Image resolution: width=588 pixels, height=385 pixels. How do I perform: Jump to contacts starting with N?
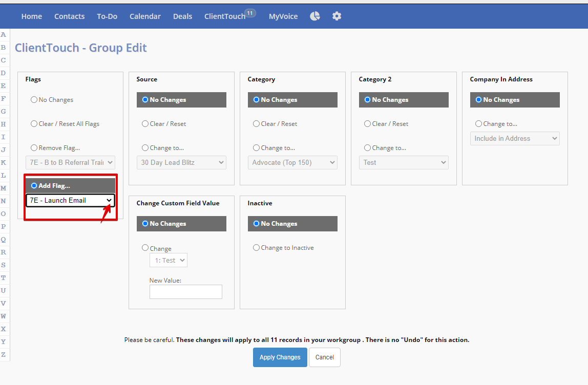point(4,201)
